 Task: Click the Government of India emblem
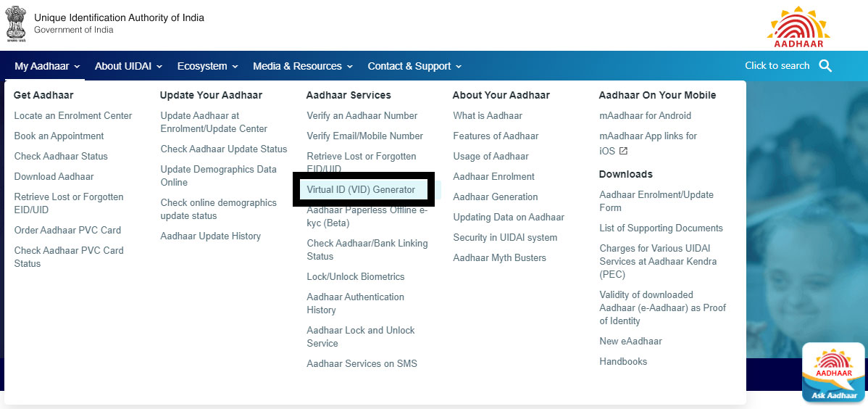16,24
